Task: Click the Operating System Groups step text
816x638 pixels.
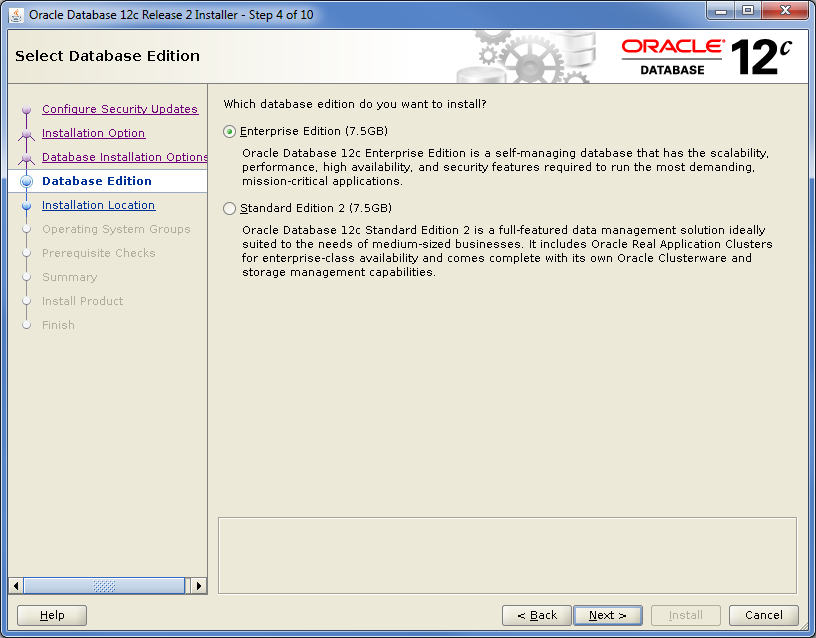Action: tap(116, 229)
